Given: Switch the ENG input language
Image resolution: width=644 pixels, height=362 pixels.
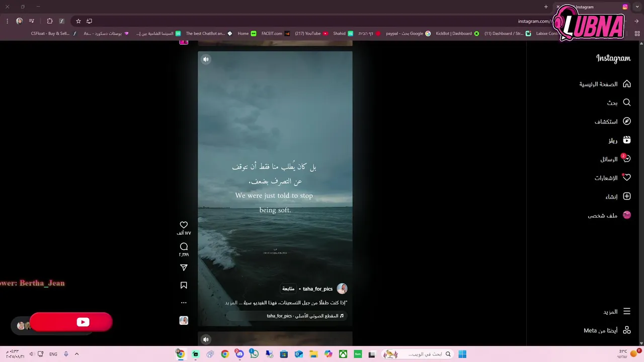Looking at the screenshot, I should [53, 354].
